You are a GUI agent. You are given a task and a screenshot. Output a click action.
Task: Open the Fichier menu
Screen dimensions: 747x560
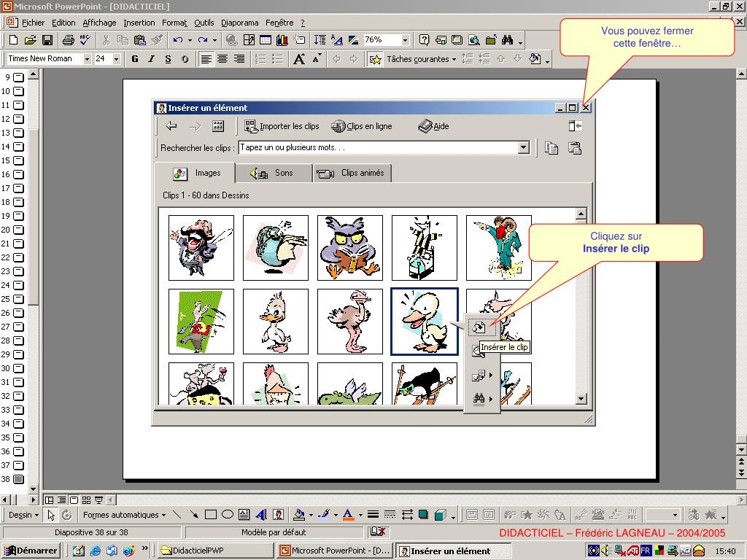(x=33, y=23)
